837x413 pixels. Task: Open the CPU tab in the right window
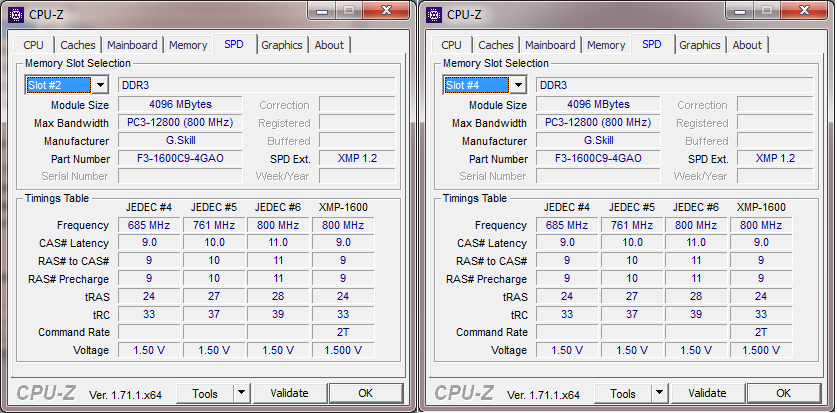pos(452,45)
